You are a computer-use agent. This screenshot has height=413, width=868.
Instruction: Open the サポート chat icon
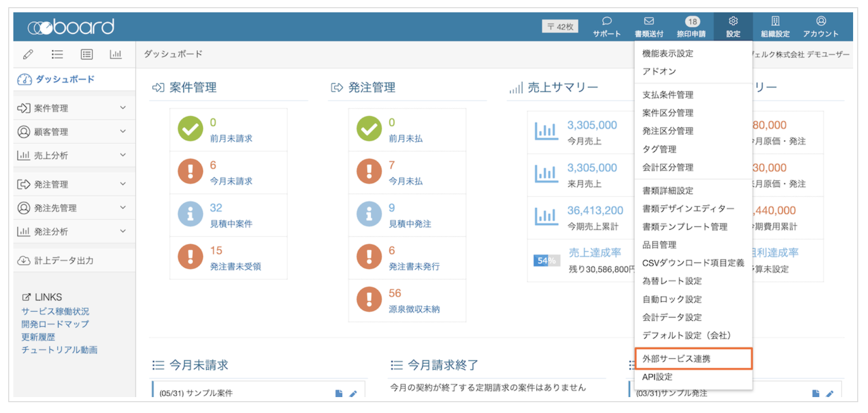(x=607, y=26)
